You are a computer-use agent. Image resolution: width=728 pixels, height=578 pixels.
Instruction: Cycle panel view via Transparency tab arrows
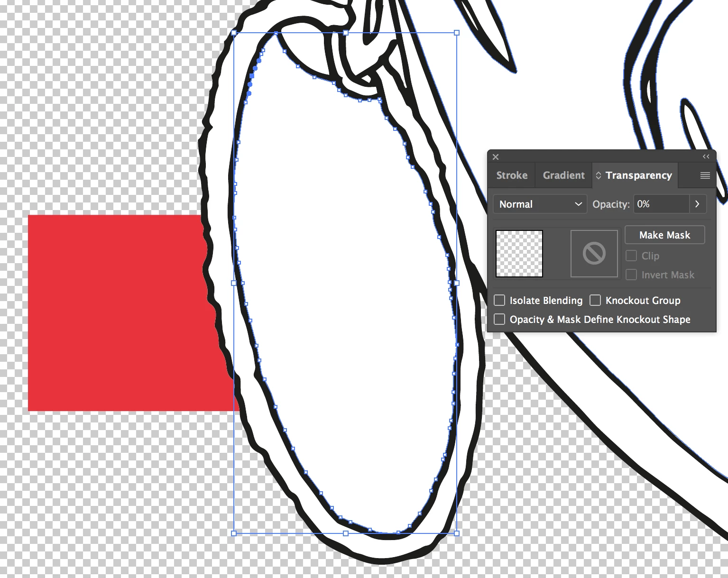[599, 175]
